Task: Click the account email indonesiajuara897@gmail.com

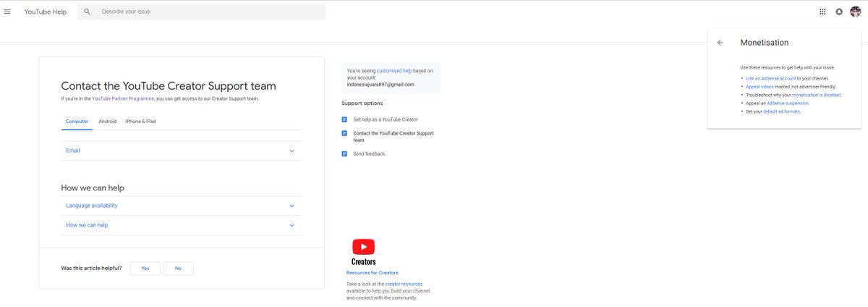Action: (380, 84)
